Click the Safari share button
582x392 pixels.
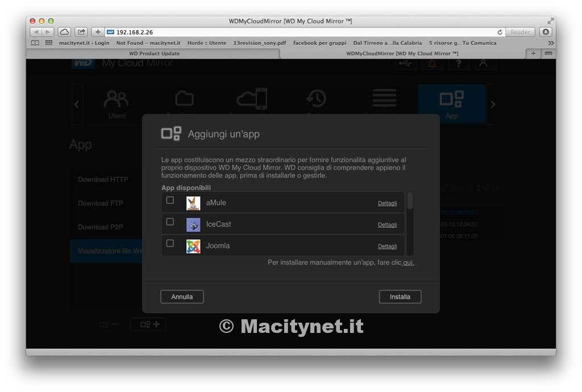(x=81, y=32)
